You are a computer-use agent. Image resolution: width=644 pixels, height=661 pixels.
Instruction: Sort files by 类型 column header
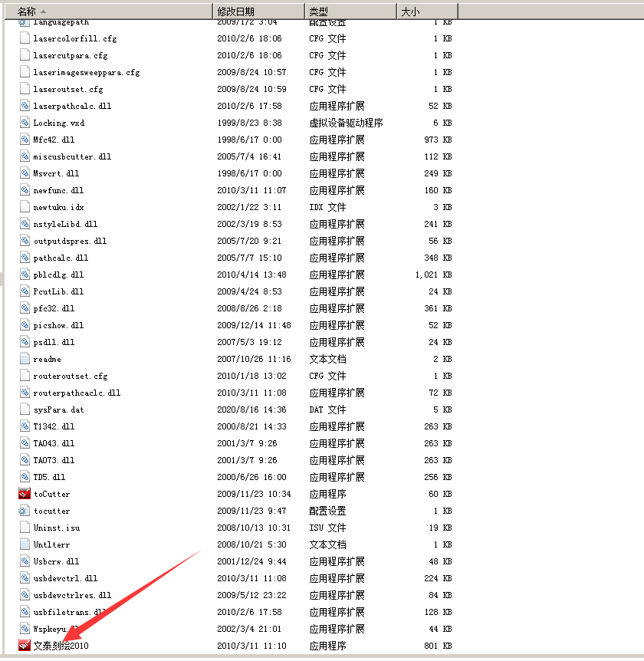click(318, 12)
